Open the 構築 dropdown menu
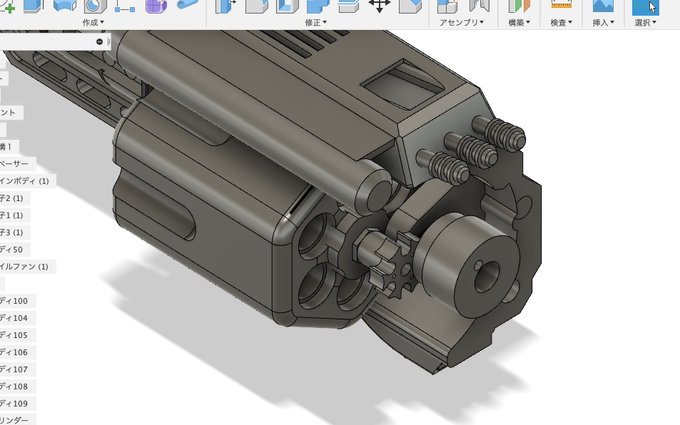The width and height of the screenshot is (680, 425). 519,23
